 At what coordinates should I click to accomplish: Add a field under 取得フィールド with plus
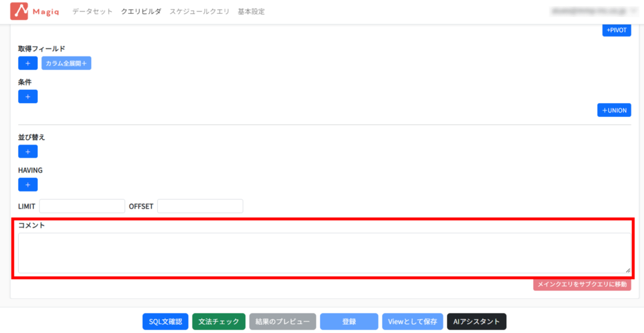tap(28, 63)
